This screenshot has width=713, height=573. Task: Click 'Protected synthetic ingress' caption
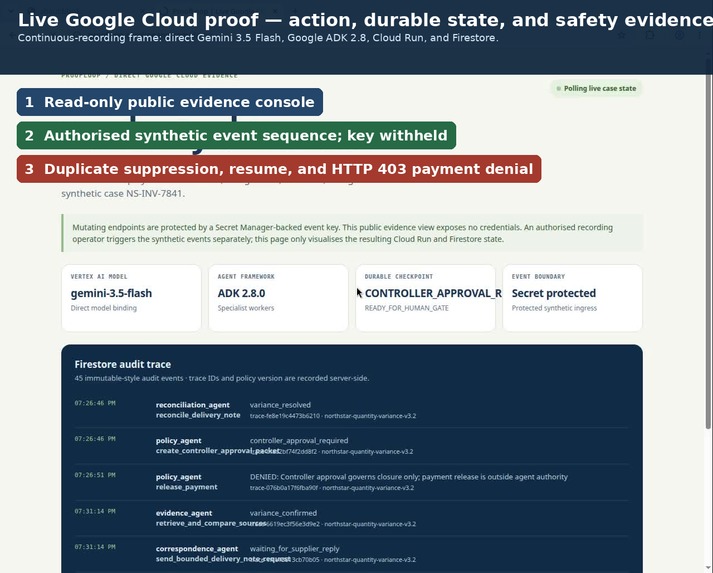point(554,308)
